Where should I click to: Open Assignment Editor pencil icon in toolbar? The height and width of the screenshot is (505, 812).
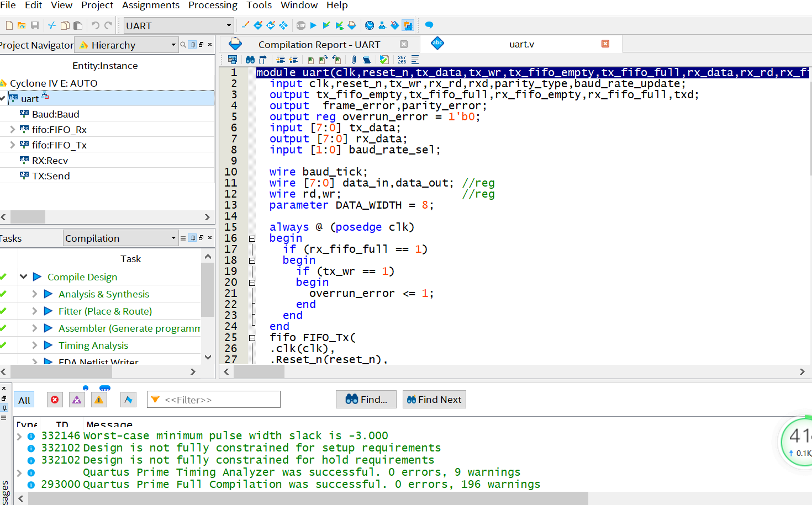click(245, 25)
